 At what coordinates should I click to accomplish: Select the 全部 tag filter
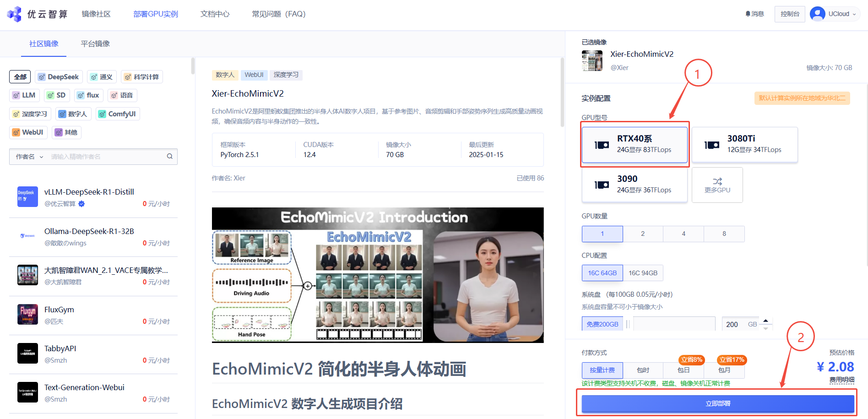(x=20, y=77)
